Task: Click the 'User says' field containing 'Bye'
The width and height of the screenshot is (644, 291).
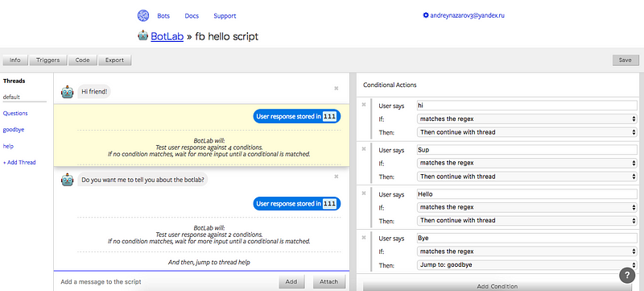Action: 527,238
